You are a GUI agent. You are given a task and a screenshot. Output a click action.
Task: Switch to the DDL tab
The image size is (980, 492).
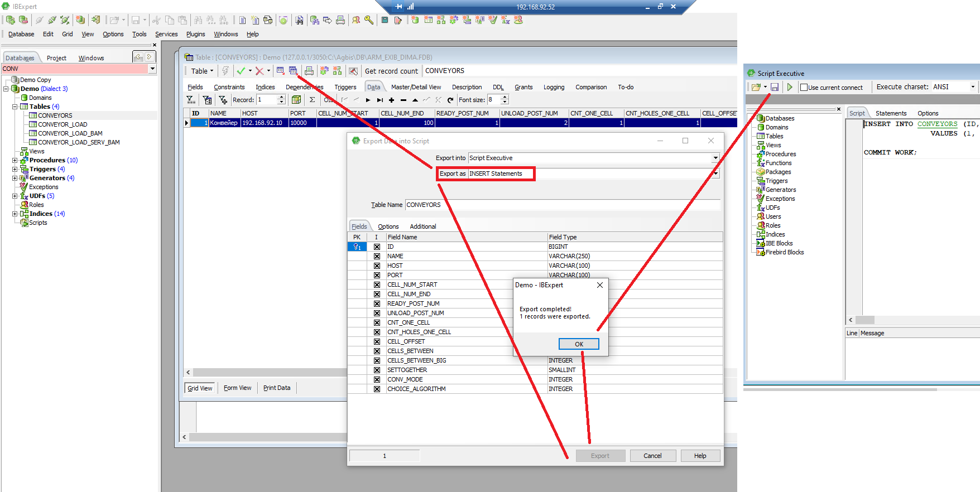pos(498,87)
